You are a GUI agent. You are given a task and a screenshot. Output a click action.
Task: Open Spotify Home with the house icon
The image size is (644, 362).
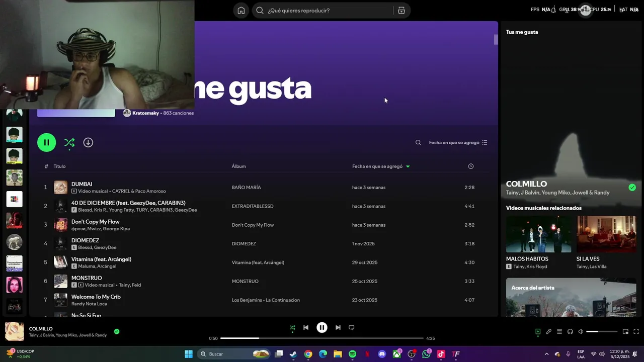point(241,11)
